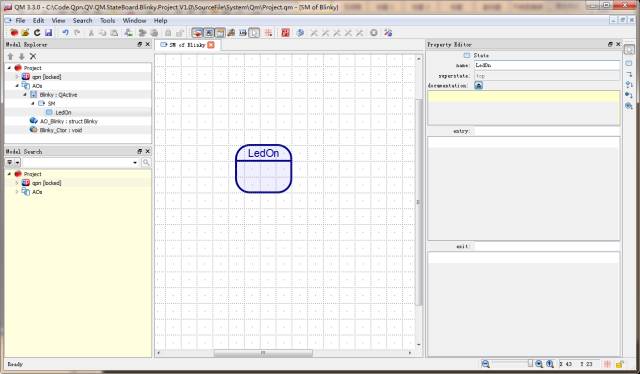Open the Search menu
Image resolution: width=640 pixels, height=374 pixels.
tap(82, 20)
